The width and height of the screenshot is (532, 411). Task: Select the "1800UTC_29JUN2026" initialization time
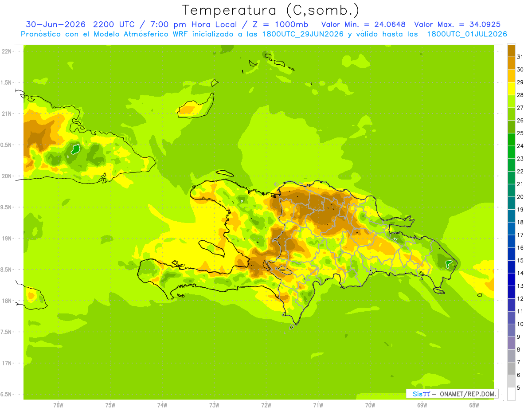[x=302, y=34]
